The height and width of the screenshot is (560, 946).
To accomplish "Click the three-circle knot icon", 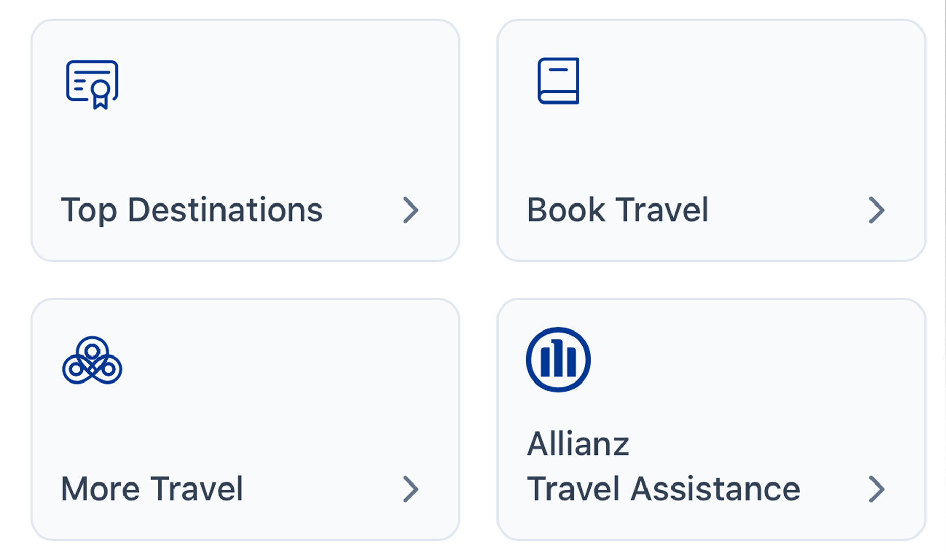I will [92, 360].
